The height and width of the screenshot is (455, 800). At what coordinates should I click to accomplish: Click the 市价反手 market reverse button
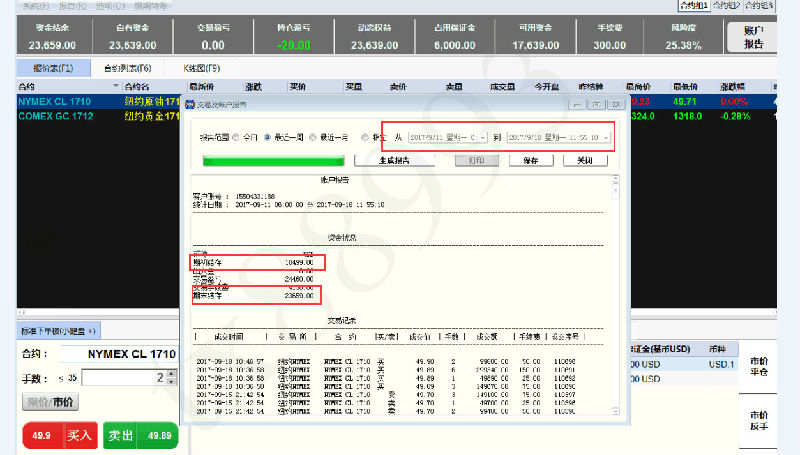coord(758,420)
